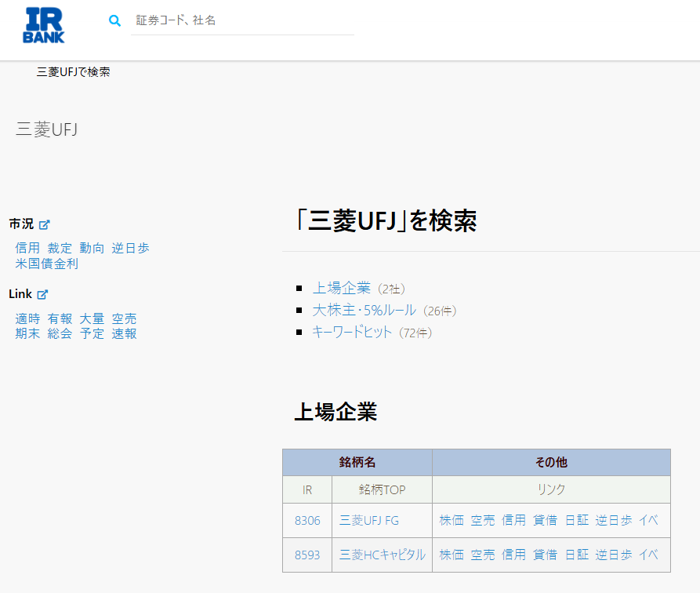Open the 逆日歩 link in sidebar
Screen dimensions: 700x593
[130, 248]
